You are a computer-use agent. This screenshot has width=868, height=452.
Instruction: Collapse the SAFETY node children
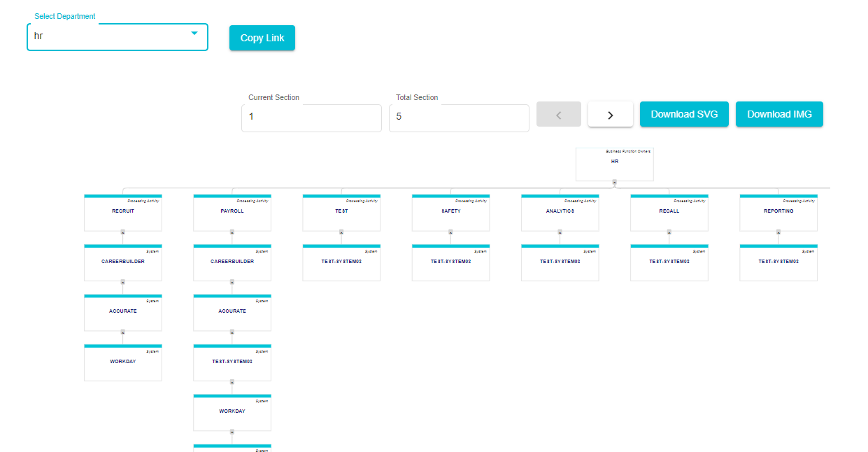pyautogui.click(x=451, y=232)
